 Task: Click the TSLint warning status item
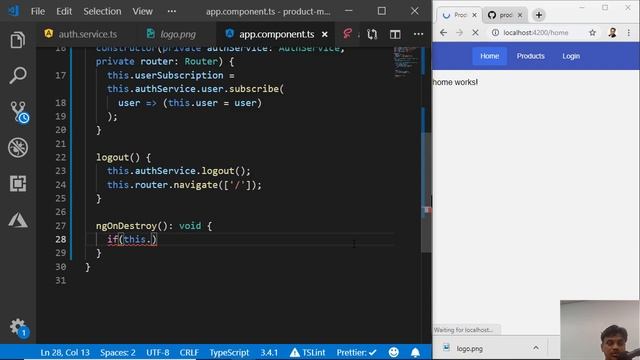pyautogui.click(x=307, y=352)
